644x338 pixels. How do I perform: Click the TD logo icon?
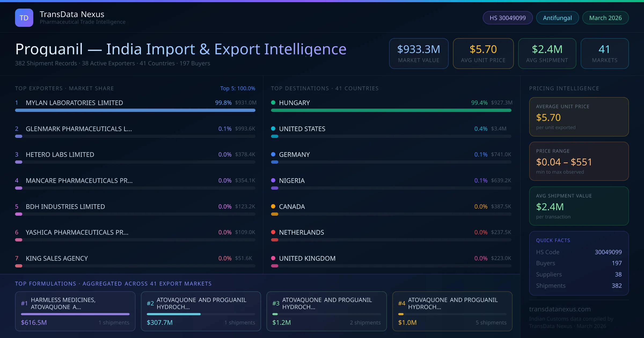(x=24, y=18)
